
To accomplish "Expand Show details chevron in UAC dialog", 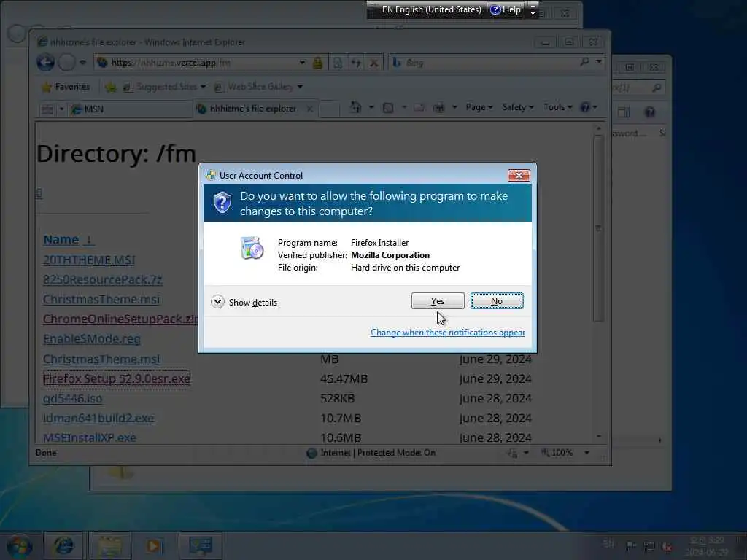I will click(x=217, y=302).
